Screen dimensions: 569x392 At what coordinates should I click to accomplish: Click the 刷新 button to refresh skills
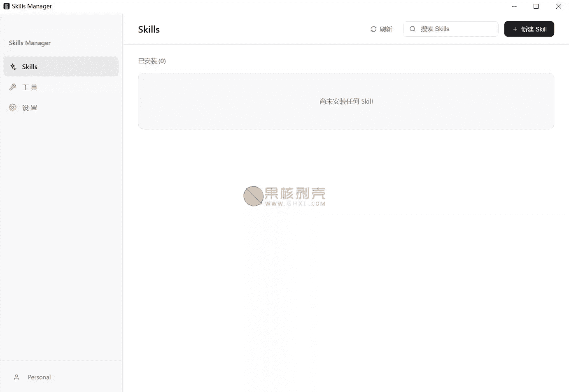click(381, 29)
